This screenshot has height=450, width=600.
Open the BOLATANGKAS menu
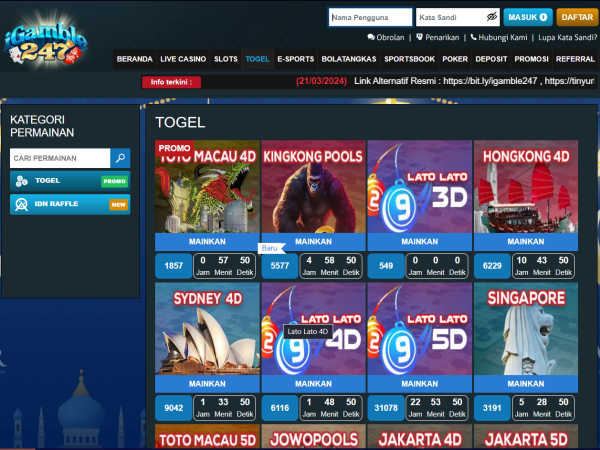pyautogui.click(x=349, y=59)
